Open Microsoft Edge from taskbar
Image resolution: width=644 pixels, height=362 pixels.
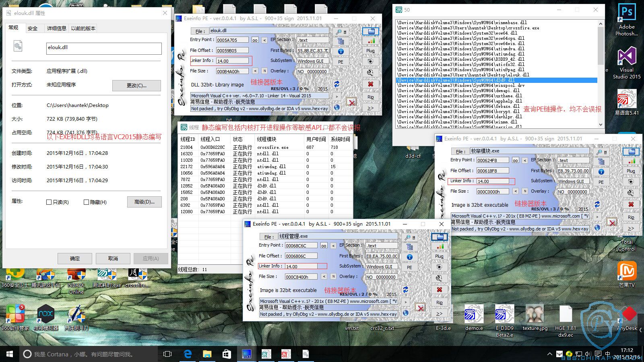click(188, 354)
